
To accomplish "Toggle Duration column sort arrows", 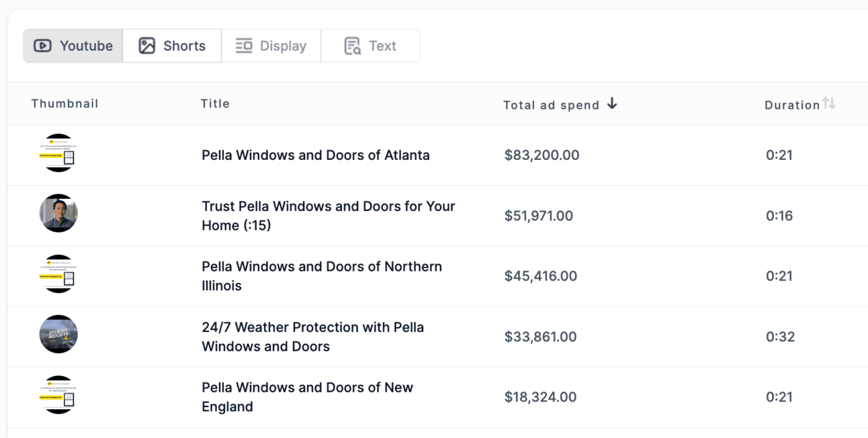I will coord(829,103).
